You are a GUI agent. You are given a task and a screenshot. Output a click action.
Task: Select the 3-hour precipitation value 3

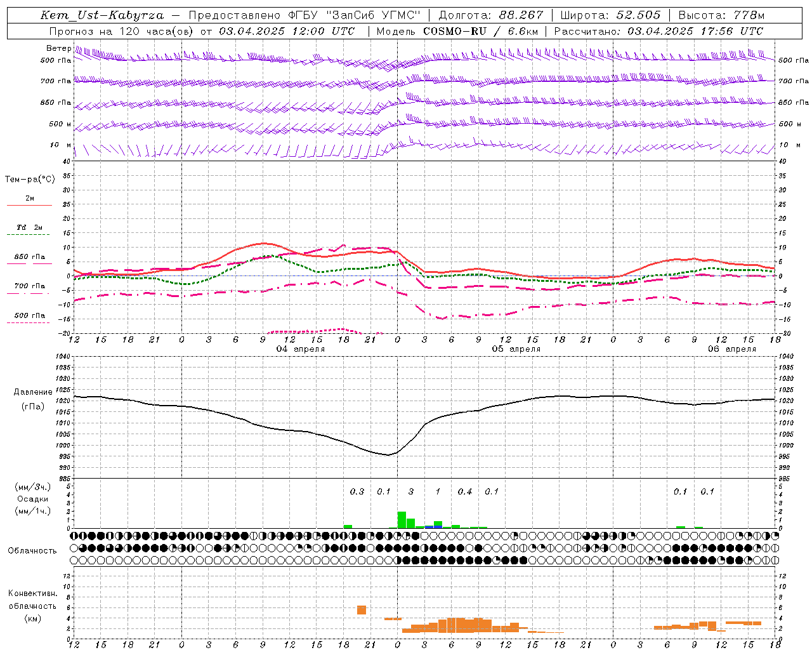411,491
